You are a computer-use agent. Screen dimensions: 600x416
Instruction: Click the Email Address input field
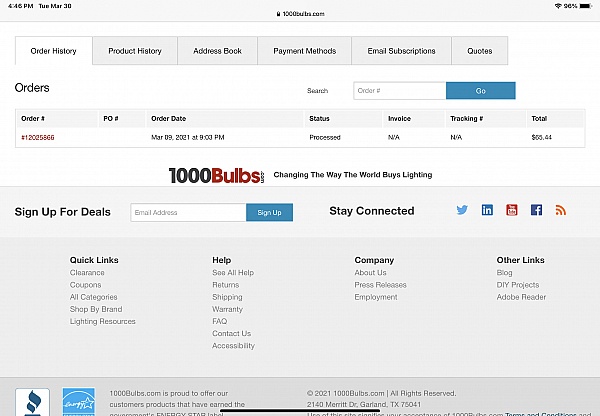tap(188, 212)
